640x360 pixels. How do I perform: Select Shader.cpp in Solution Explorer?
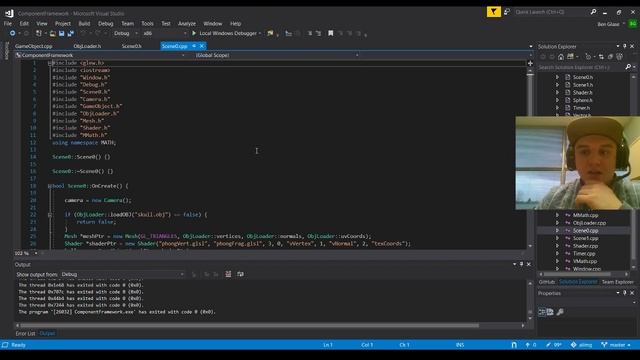pyautogui.click(x=585, y=246)
